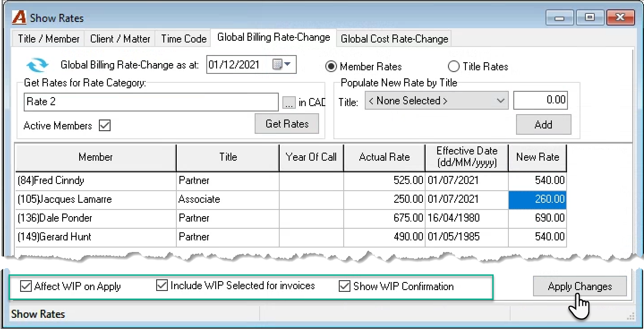Screen dimensions: 644x329
Task: Toggle the Active Members checkbox
Action: click(x=105, y=126)
